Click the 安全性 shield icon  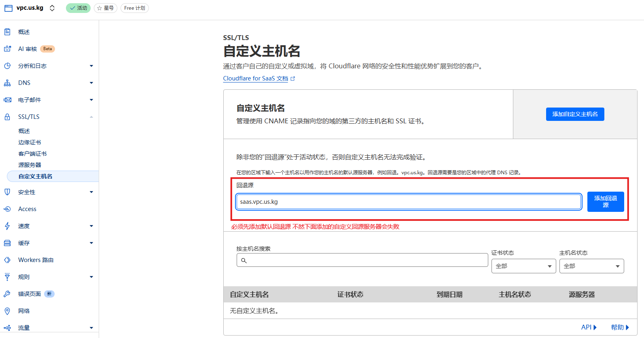click(x=7, y=192)
